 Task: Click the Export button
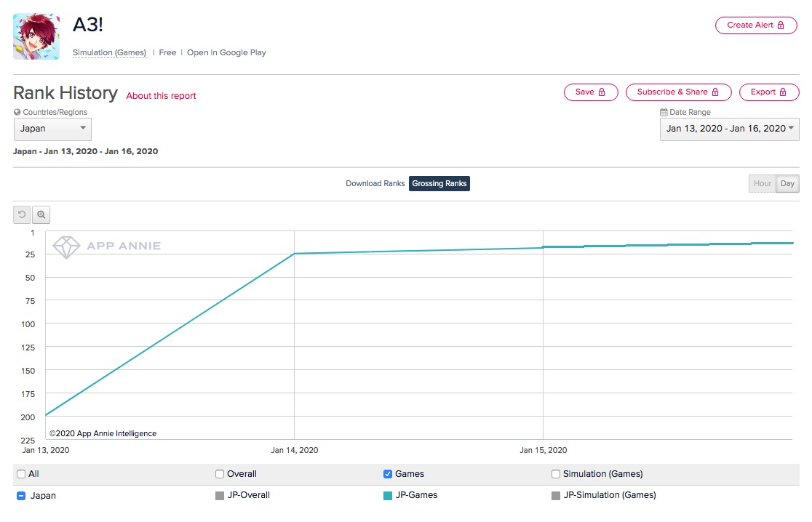click(768, 92)
